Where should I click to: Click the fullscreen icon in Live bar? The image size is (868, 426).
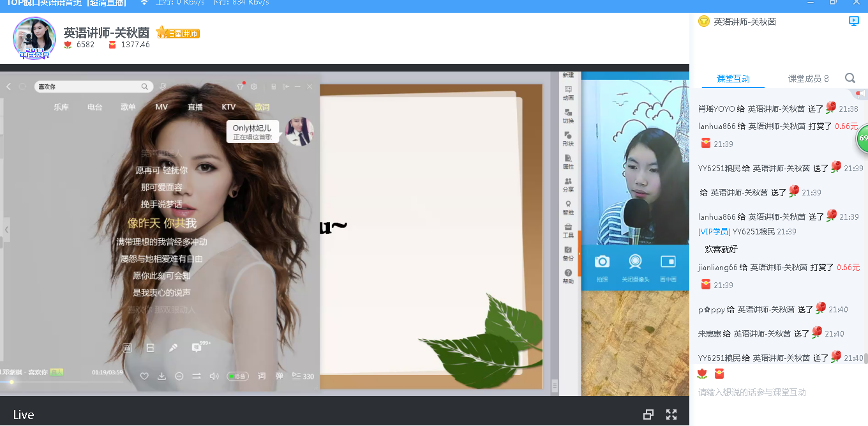pos(671,415)
